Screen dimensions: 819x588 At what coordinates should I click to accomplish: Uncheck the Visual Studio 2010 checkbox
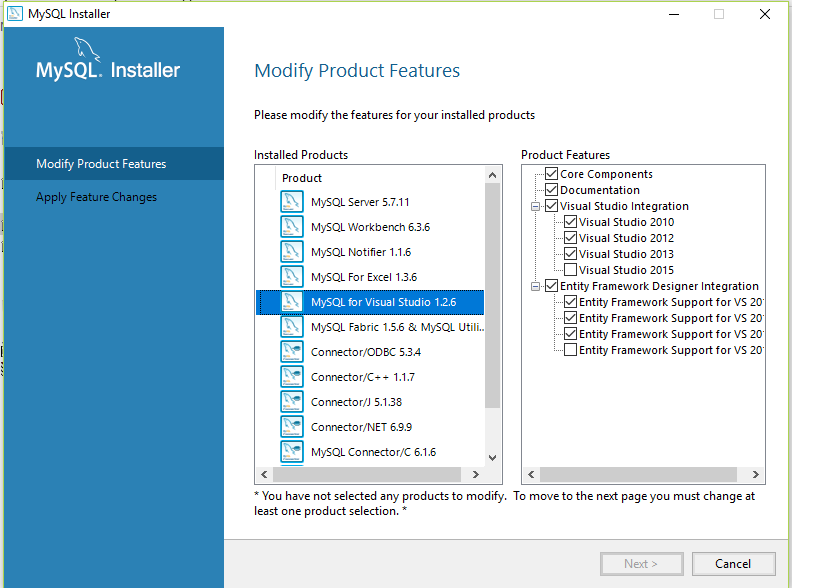[570, 222]
